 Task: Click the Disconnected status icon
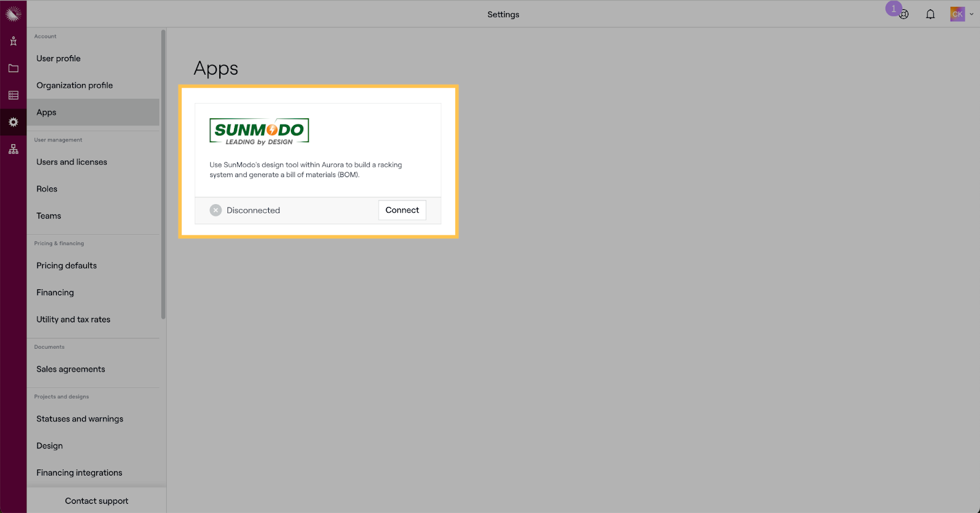(x=216, y=210)
